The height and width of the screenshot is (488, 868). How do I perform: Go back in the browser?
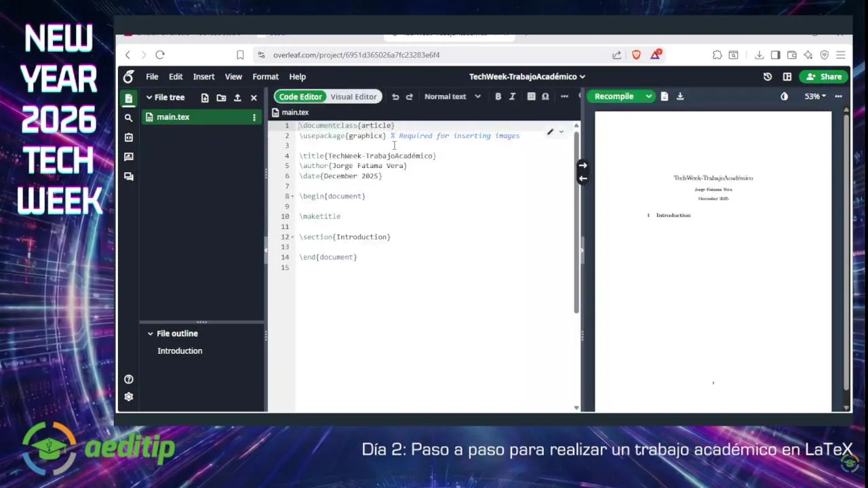coord(127,55)
